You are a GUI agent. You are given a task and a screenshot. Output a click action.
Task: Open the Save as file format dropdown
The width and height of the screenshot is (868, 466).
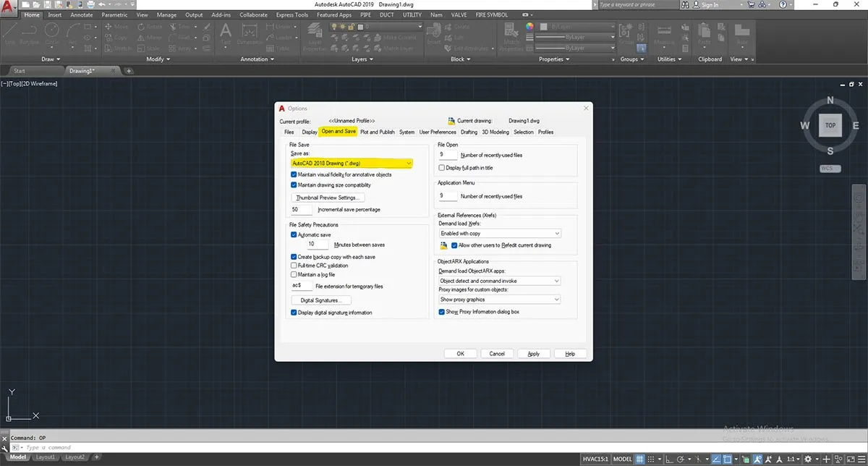tap(408, 164)
